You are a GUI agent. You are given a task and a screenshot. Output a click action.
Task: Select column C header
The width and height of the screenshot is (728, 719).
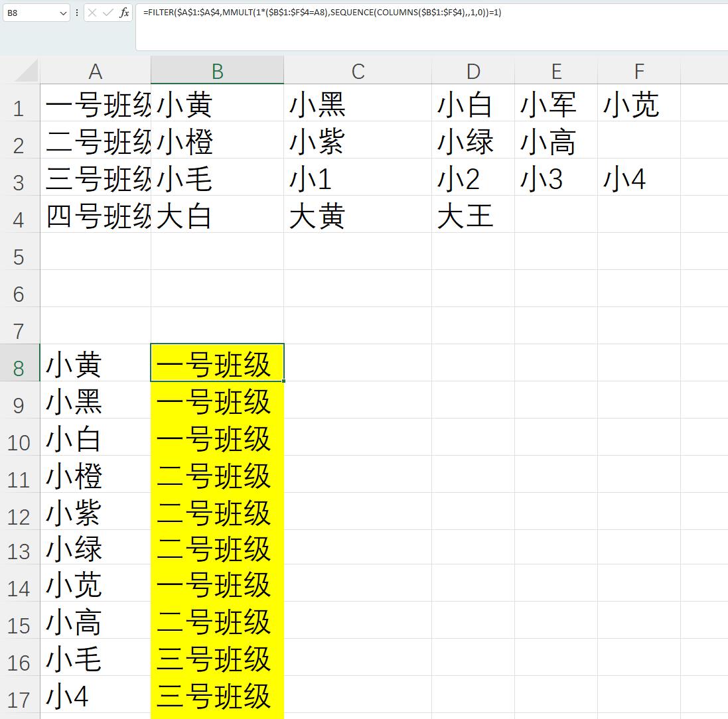tap(358, 70)
